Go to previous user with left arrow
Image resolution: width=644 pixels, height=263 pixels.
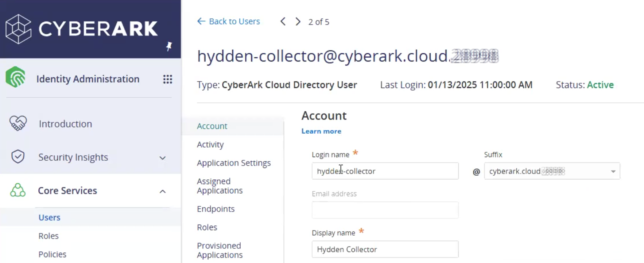[x=283, y=22]
